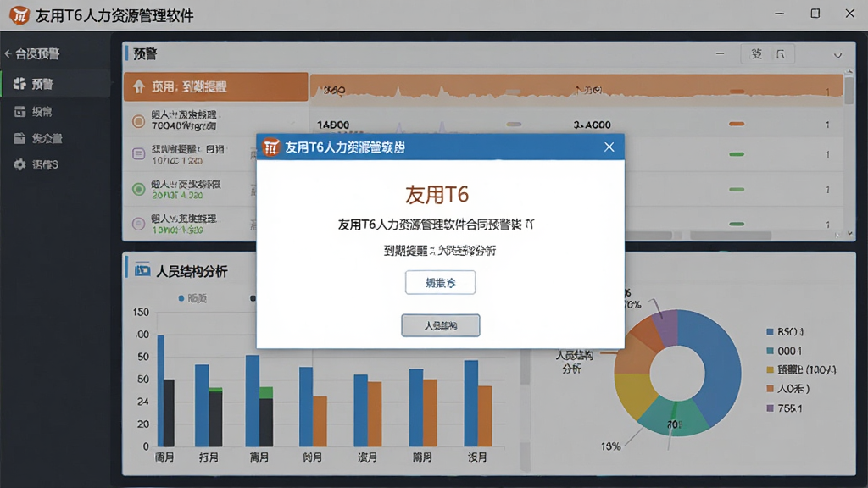Select the pale purple radio circle in the 13 row

click(138, 224)
